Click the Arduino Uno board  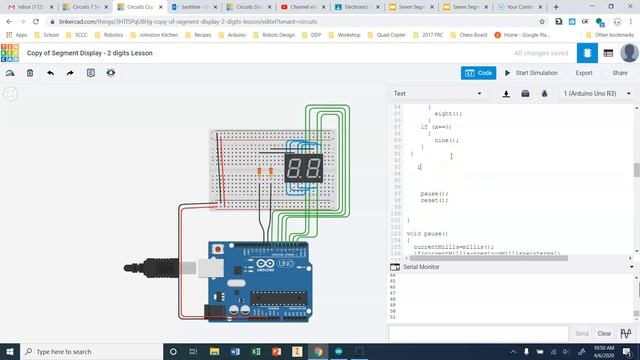(260, 282)
